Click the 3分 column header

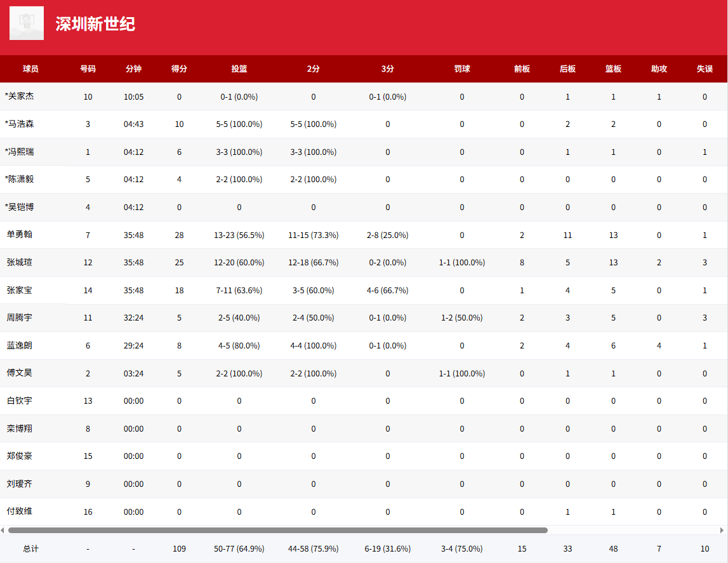[x=387, y=69]
